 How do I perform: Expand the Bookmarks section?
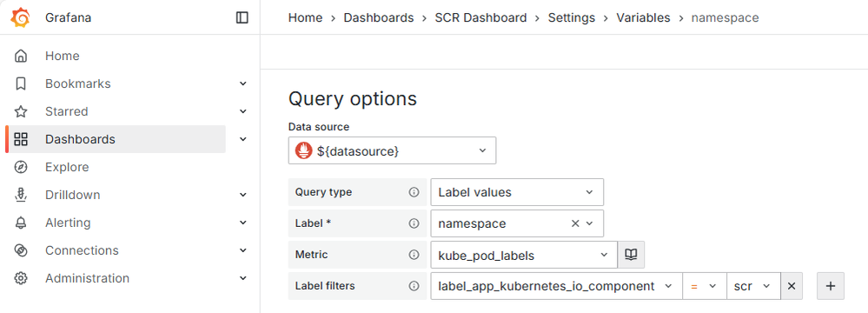(x=242, y=83)
